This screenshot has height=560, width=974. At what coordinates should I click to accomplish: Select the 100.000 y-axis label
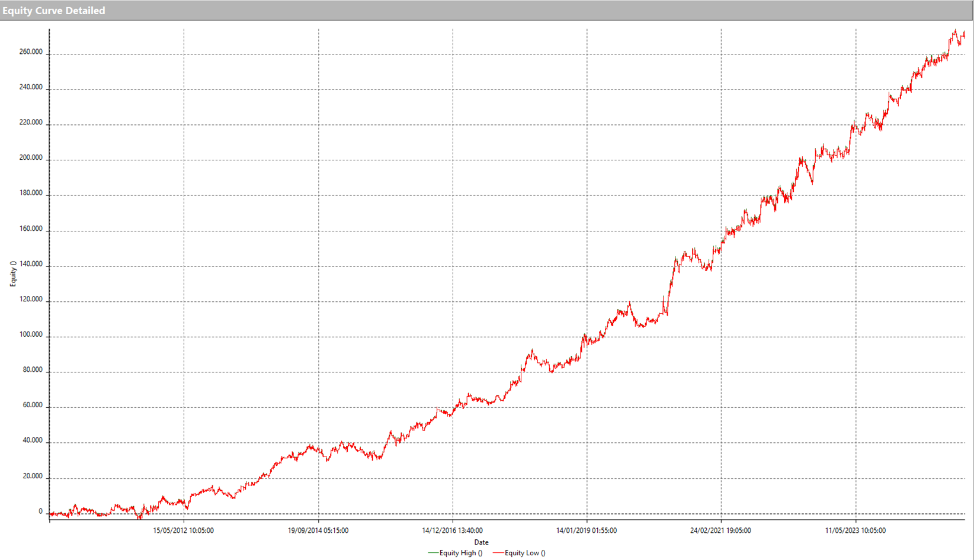31,334
